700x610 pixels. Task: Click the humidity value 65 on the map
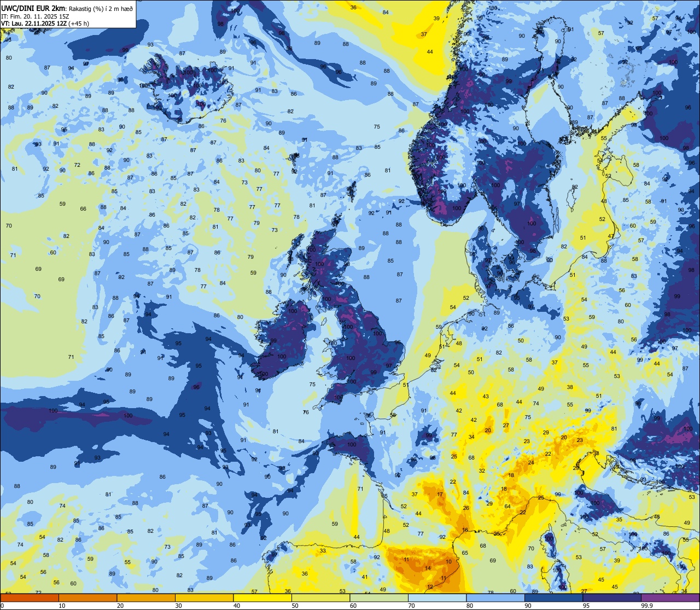pos(465,553)
